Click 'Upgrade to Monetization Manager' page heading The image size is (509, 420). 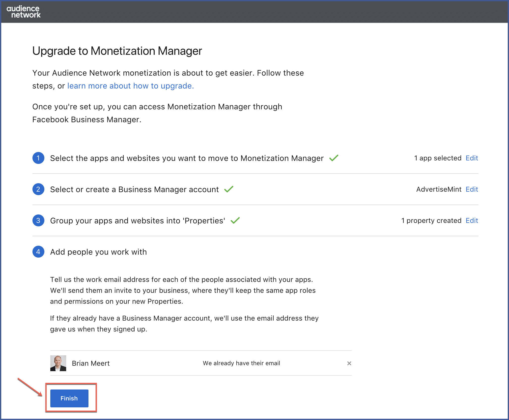point(117,51)
